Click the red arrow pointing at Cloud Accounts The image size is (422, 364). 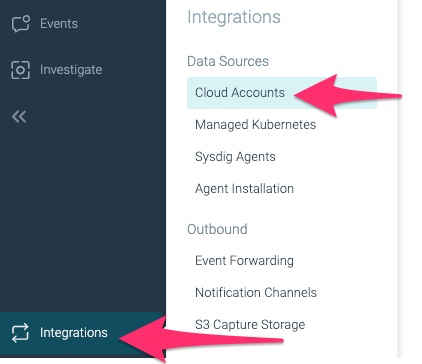pyautogui.click(x=347, y=96)
